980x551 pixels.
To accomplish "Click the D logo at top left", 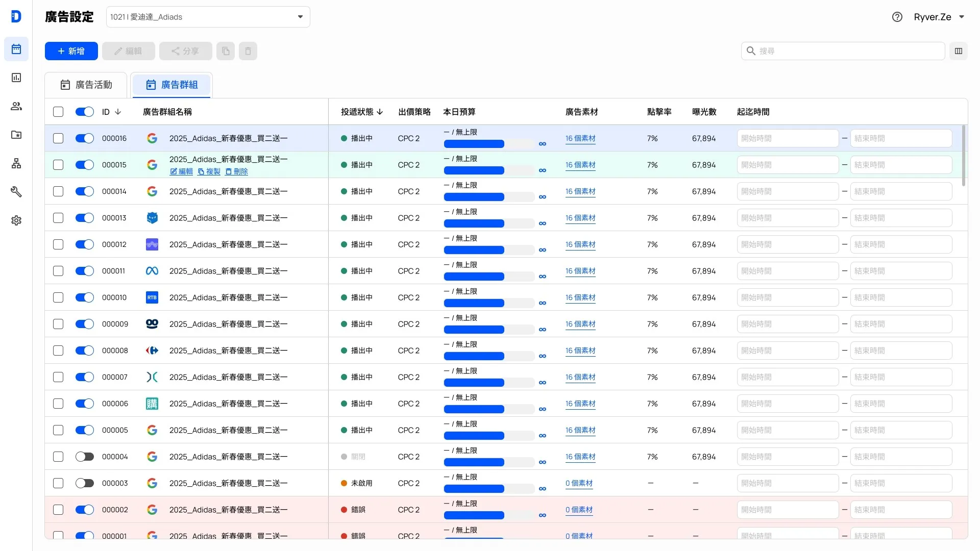I will [x=16, y=16].
